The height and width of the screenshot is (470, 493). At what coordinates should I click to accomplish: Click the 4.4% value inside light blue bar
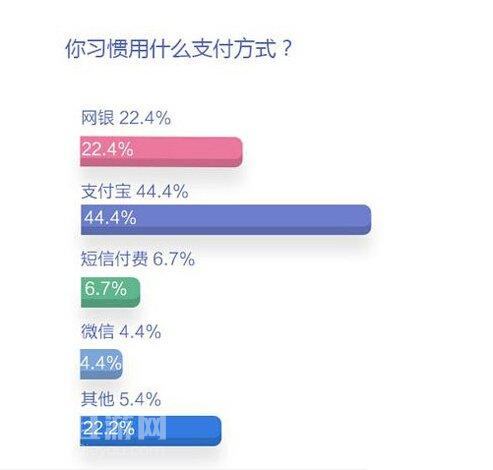coord(101,363)
